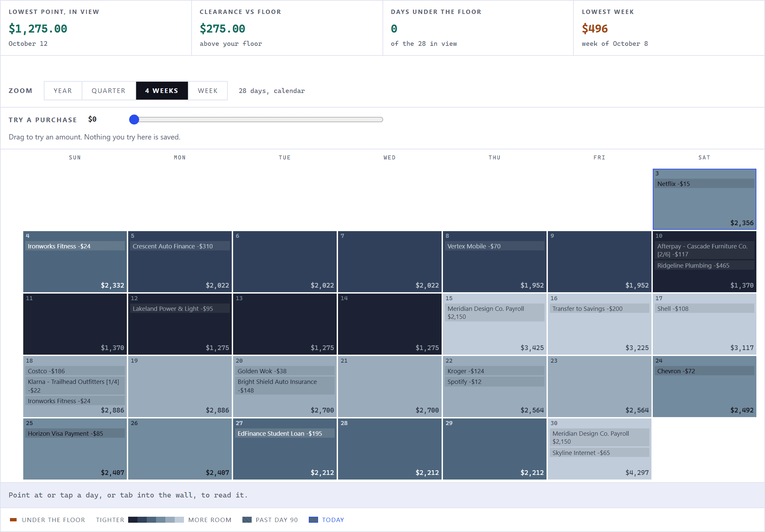Select Ridgeline Plumbing -$465 entry

pyautogui.click(x=704, y=265)
